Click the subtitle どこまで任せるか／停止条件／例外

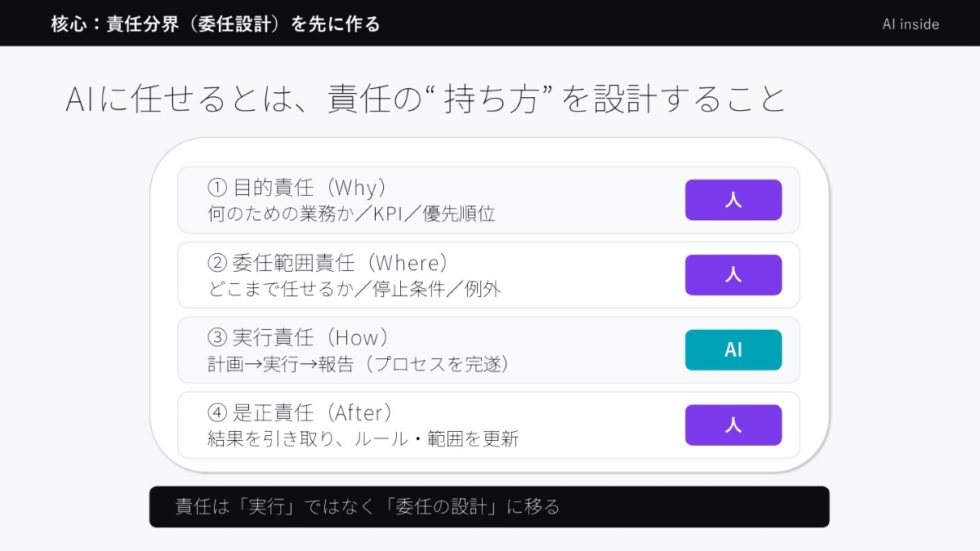[354, 290]
